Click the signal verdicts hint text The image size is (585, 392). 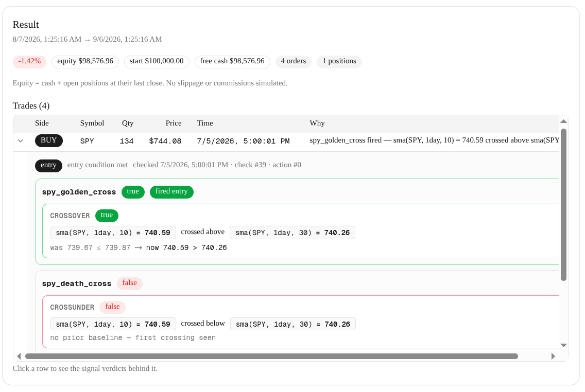click(85, 369)
